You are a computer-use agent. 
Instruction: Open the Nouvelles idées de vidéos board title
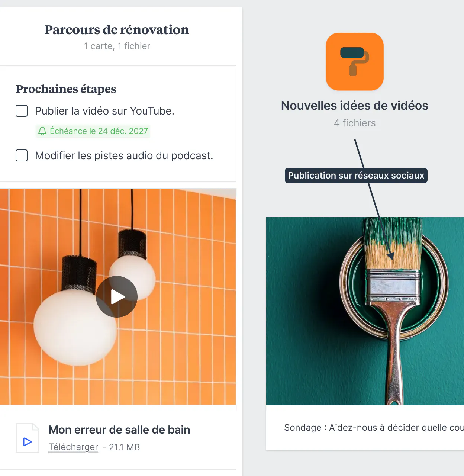(x=355, y=106)
